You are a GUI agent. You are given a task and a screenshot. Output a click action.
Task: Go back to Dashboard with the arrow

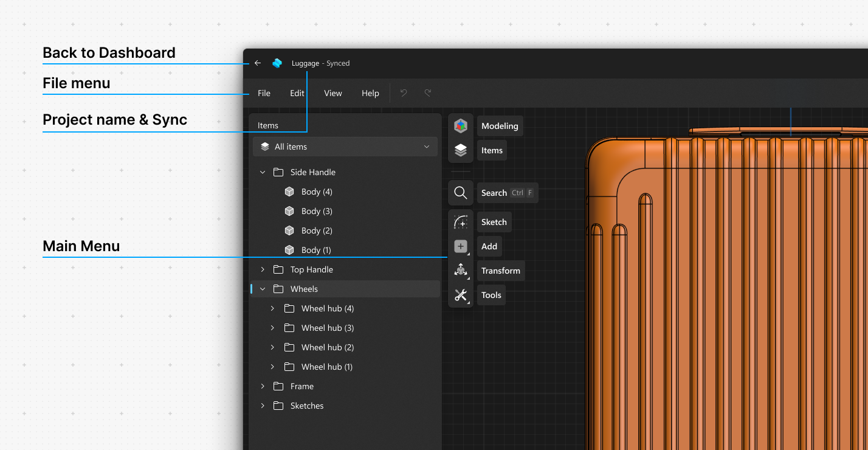[x=257, y=63]
